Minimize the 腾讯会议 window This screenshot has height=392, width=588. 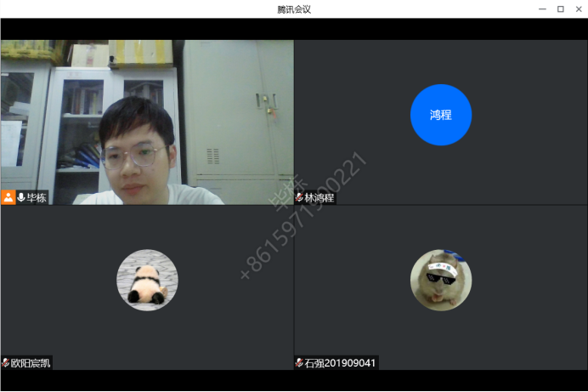(x=542, y=9)
